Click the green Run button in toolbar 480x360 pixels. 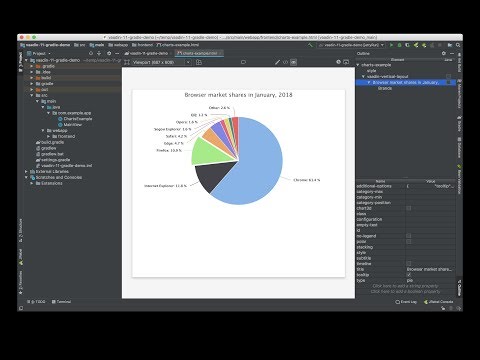[391, 45]
